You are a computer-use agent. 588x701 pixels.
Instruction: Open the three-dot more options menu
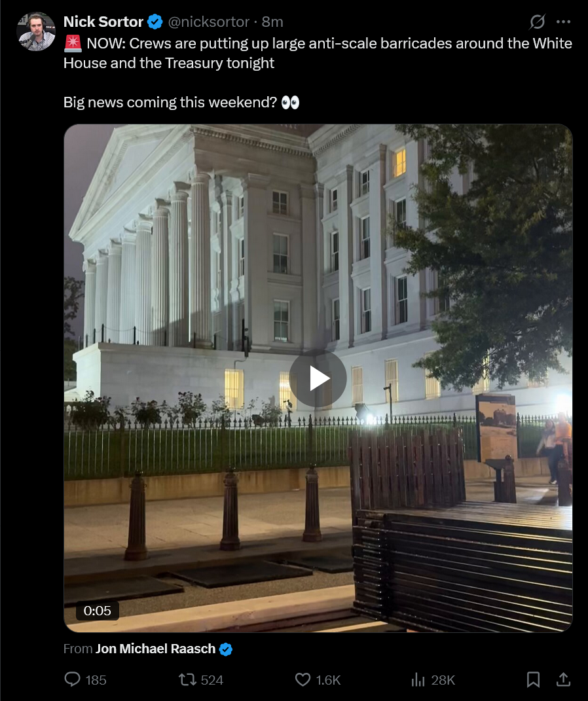(563, 22)
